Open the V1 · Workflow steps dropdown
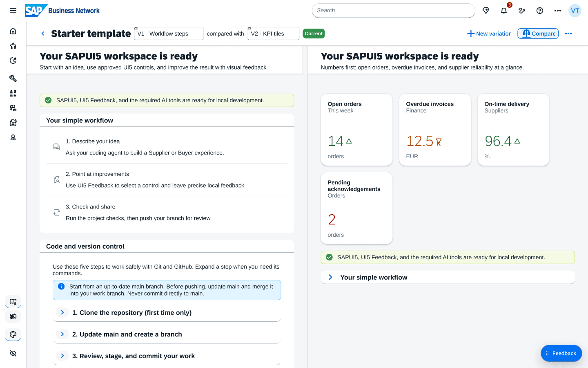Image resolution: width=588 pixels, height=368 pixels. (169, 34)
